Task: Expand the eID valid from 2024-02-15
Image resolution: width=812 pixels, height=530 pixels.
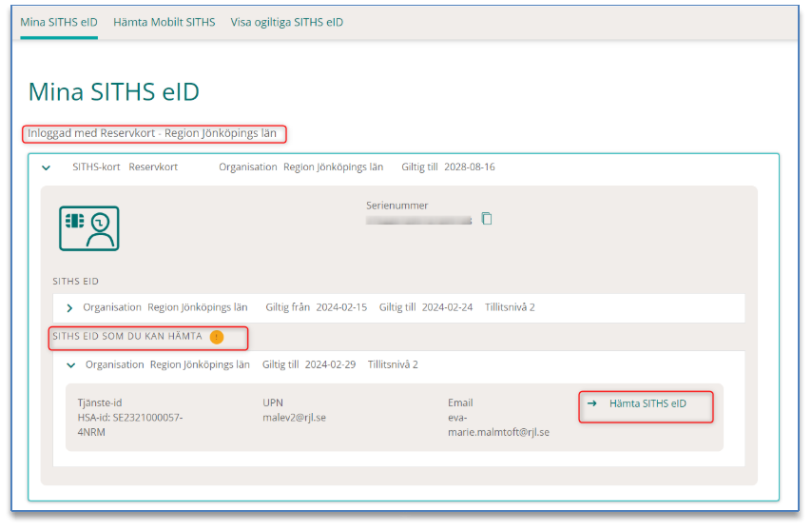Action: click(x=69, y=307)
